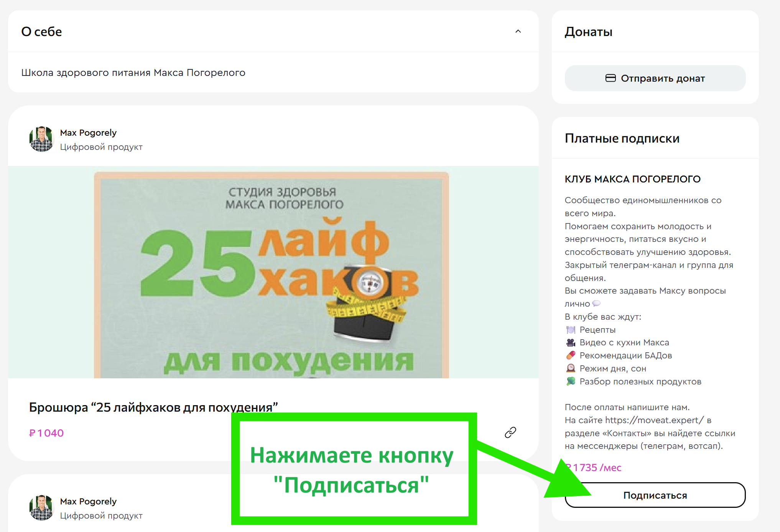The width and height of the screenshot is (780, 532).
Task: Click 'Платные подписки' section heading
Action: pos(622,138)
